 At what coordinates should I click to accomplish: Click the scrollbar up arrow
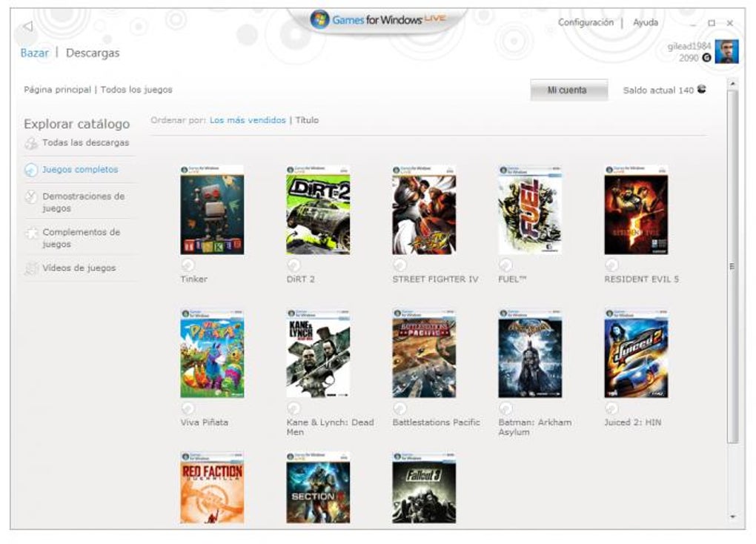733,84
